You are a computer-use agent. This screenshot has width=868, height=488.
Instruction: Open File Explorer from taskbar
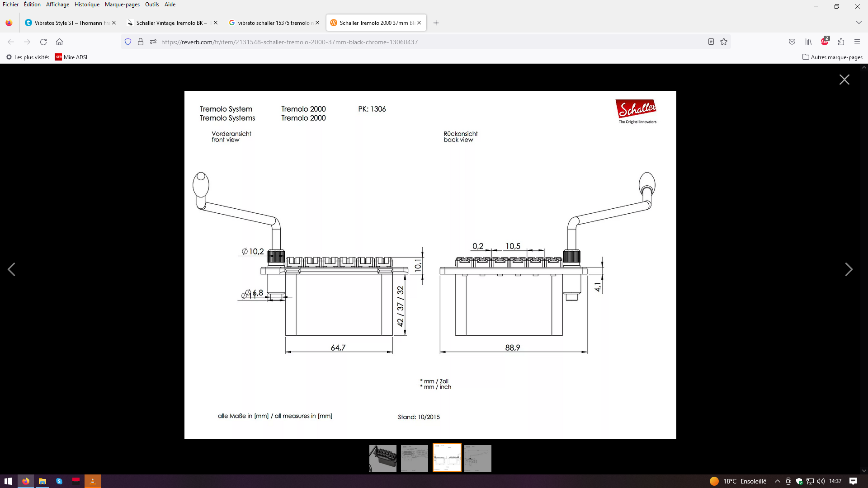point(42,481)
